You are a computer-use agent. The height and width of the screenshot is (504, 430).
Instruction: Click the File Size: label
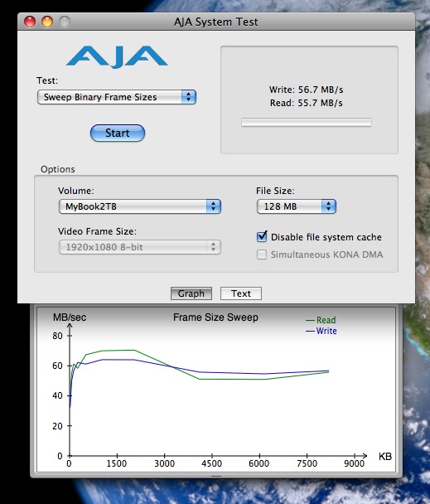275,191
